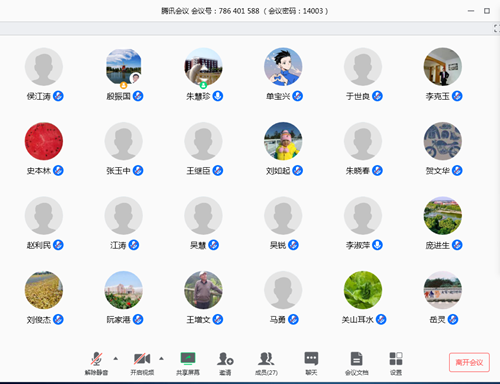
Task: Click muted mic icon beside 关山耳水
Action: coord(381,319)
